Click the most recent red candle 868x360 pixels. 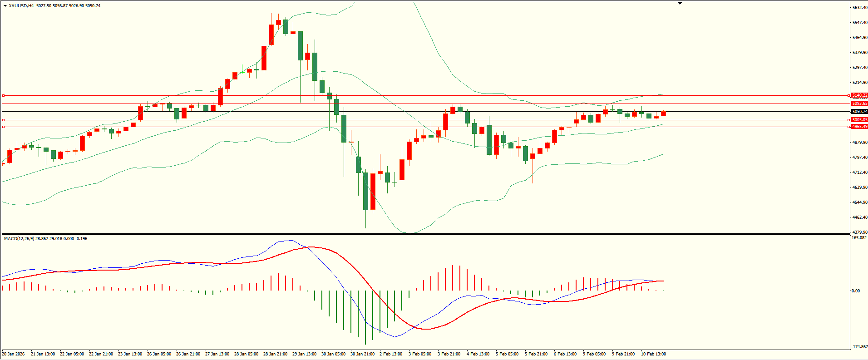[663, 113]
